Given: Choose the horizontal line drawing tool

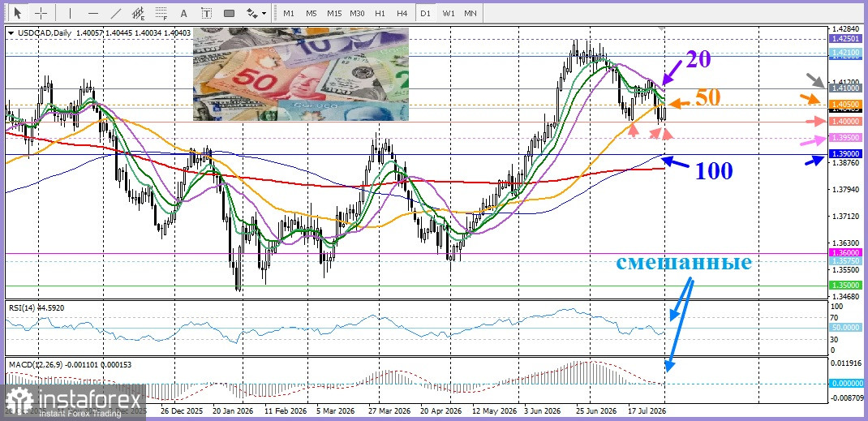Looking at the screenshot, I should pos(93,13).
